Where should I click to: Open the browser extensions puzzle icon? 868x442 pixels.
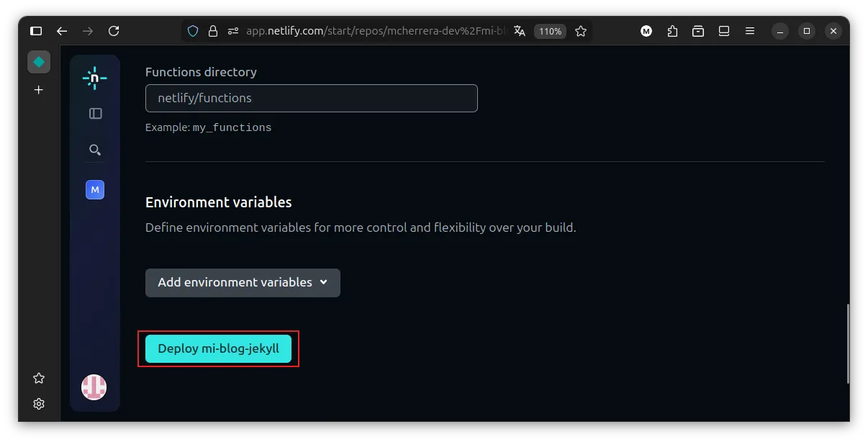pyautogui.click(x=672, y=31)
